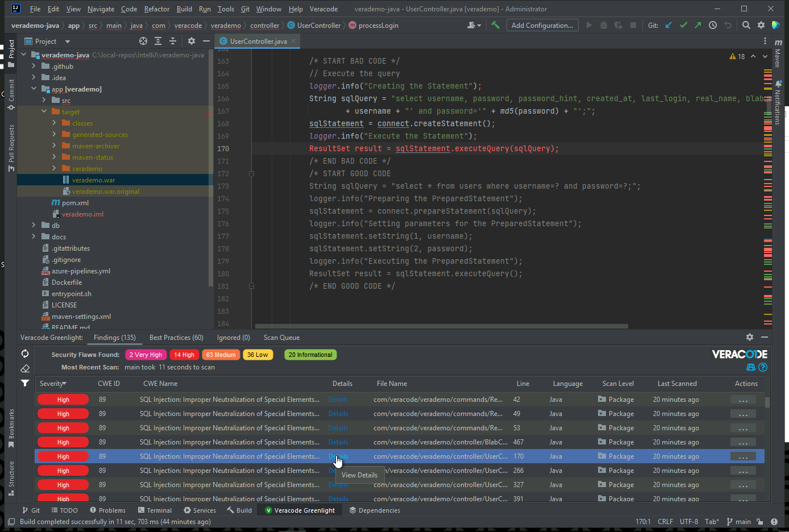Sort findings by Severity column
The image size is (789, 532).
[x=53, y=384]
